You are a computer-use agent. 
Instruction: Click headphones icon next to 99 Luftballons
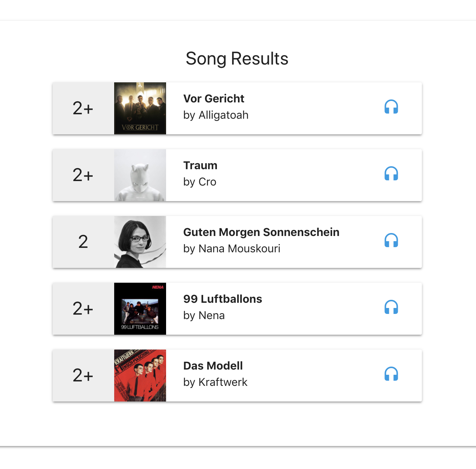[391, 307]
